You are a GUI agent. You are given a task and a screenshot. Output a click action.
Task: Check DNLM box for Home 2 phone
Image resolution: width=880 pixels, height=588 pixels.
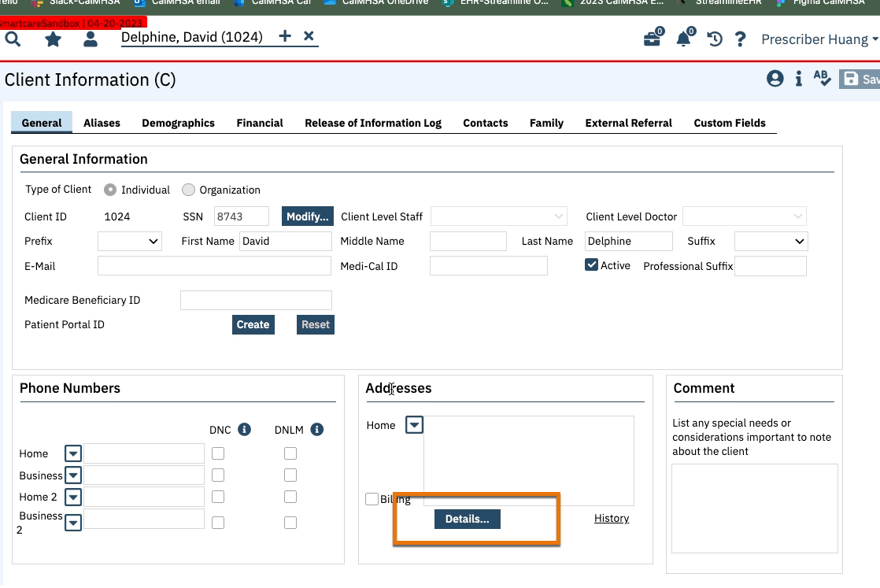pyautogui.click(x=290, y=497)
